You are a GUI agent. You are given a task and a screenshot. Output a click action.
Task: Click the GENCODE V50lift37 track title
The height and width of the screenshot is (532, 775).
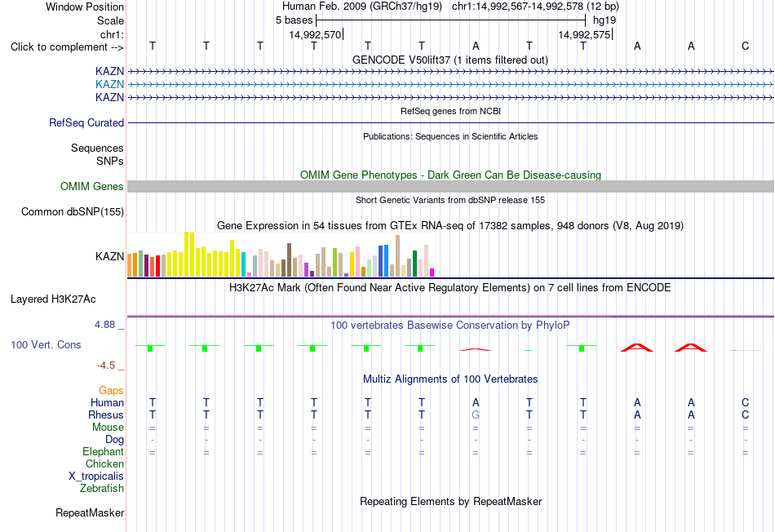[x=449, y=60]
